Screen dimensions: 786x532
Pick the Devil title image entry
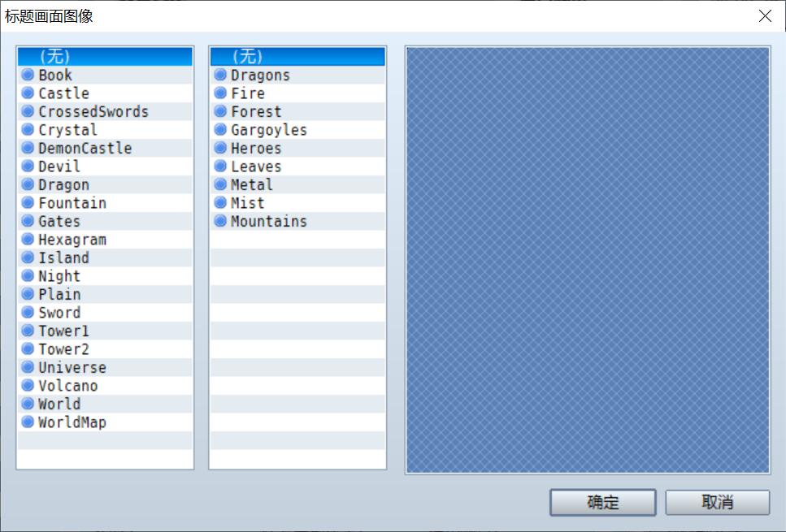[105, 167]
